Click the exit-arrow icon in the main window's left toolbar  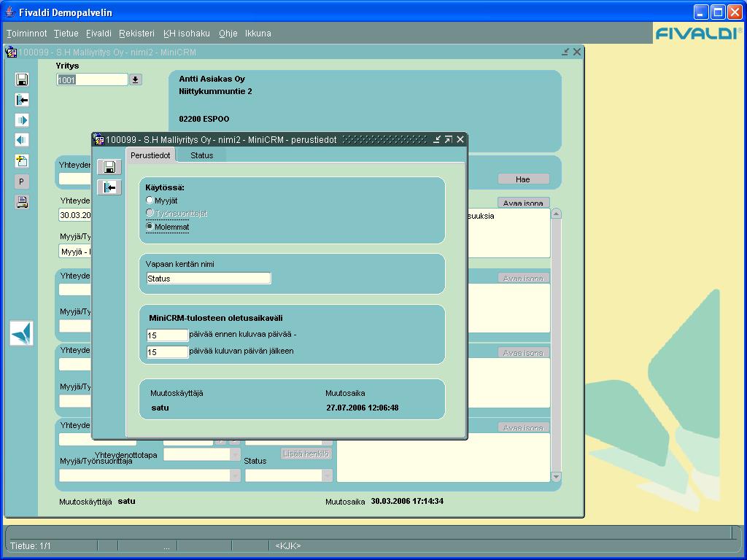(22, 99)
